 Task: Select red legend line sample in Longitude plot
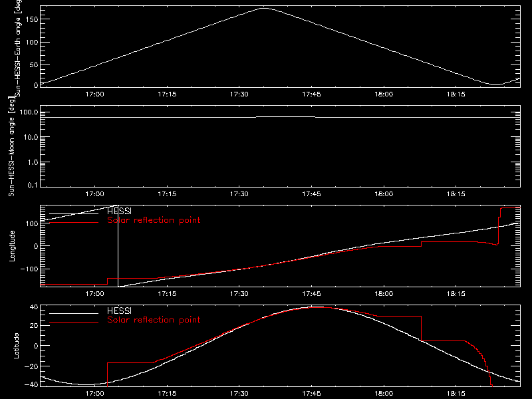coord(74,223)
